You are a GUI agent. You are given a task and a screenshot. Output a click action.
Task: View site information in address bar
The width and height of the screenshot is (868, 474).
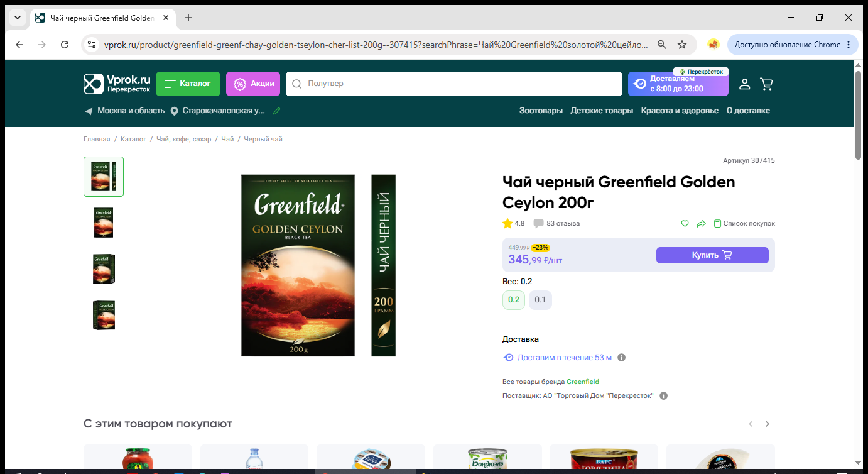pos(92,45)
